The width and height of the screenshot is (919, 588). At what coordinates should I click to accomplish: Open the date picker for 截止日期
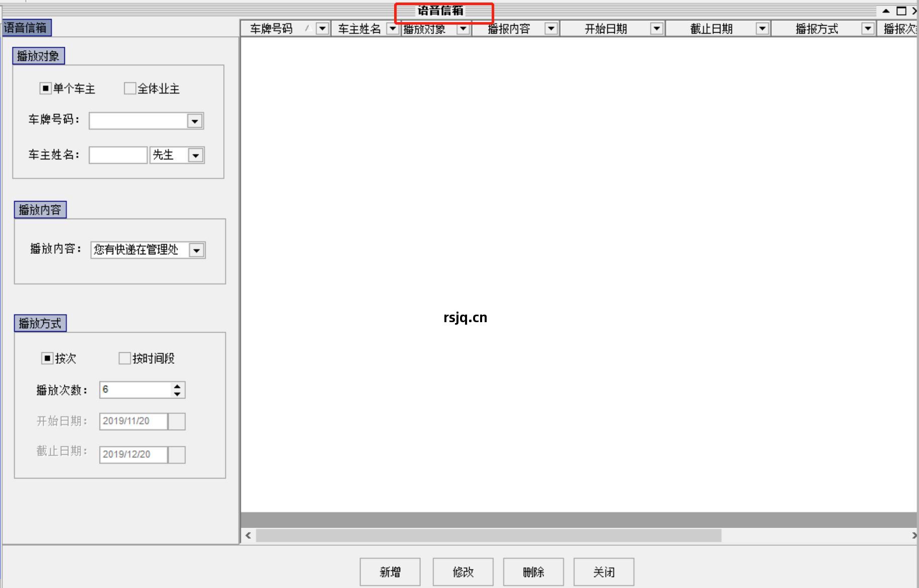click(177, 454)
